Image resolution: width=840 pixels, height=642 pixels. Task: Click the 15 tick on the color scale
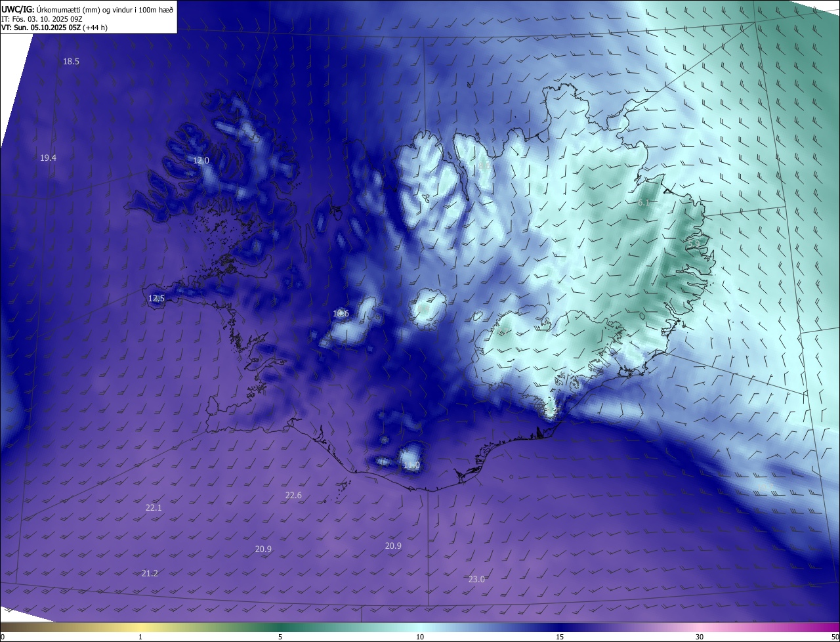click(560, 637)
